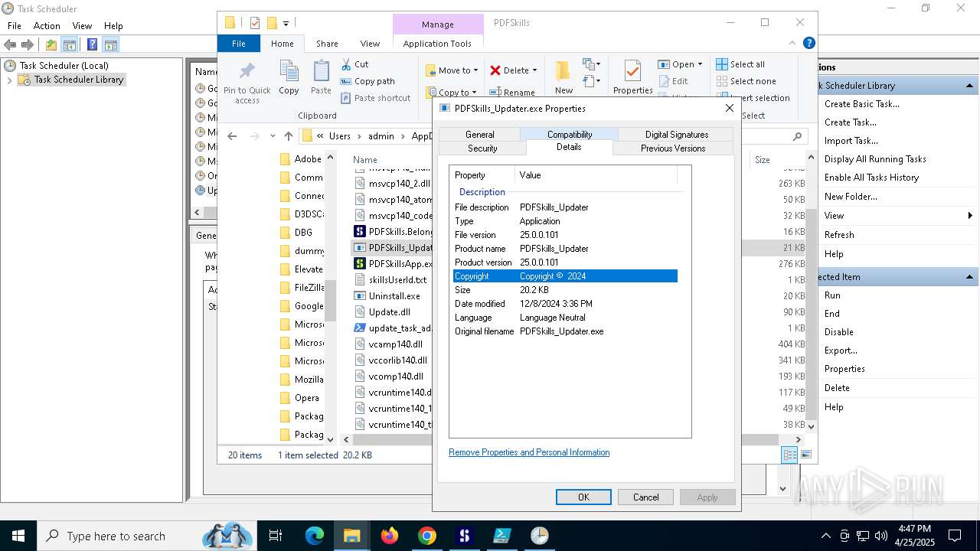Click OK in Properties dialog
Screen dimensions: 980x551
click(583, 497)
